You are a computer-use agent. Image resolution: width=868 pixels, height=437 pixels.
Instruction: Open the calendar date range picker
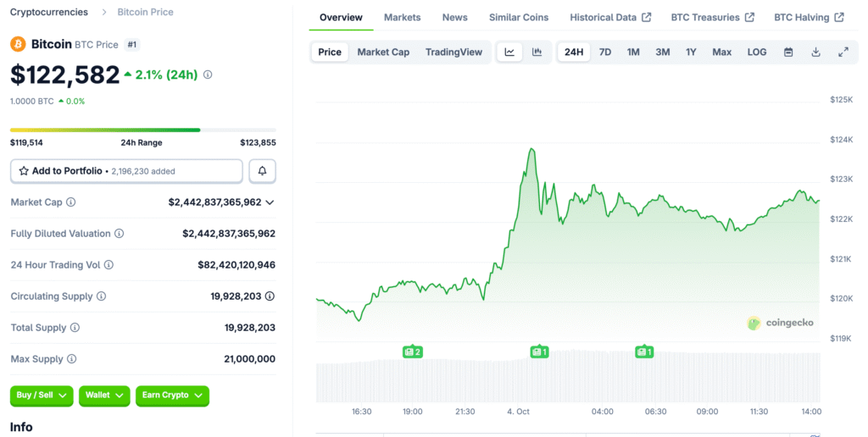pyautogui.click(x=788, y=52)
